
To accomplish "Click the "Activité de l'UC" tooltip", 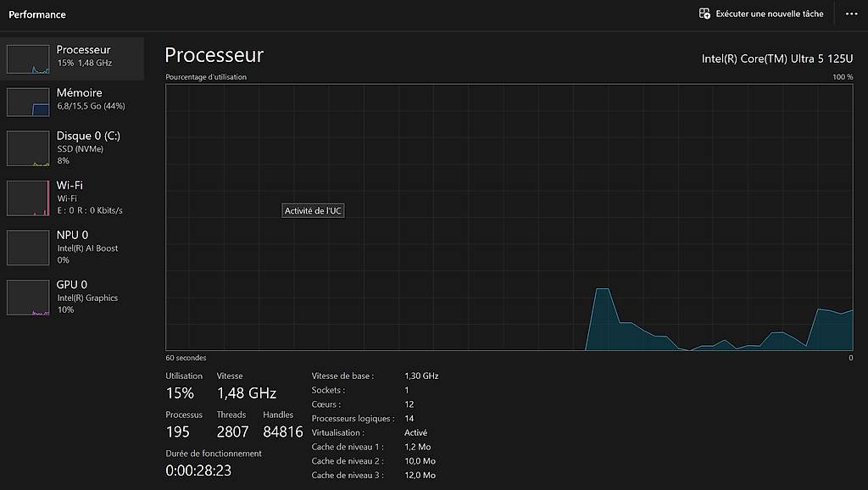I will 313,211.
